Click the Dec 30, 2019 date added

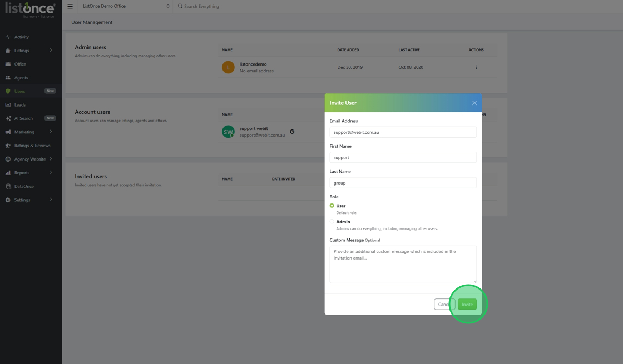click(x=350, y=67)
